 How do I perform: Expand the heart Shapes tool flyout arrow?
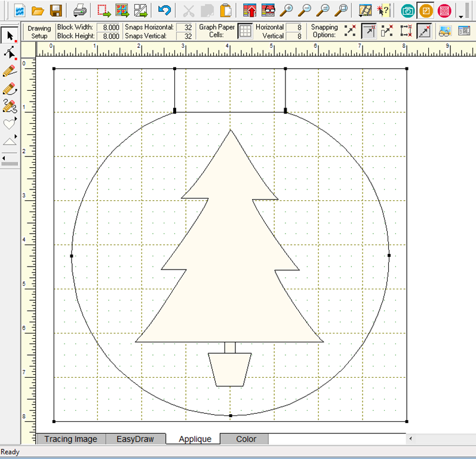click(x=16, y=119)
